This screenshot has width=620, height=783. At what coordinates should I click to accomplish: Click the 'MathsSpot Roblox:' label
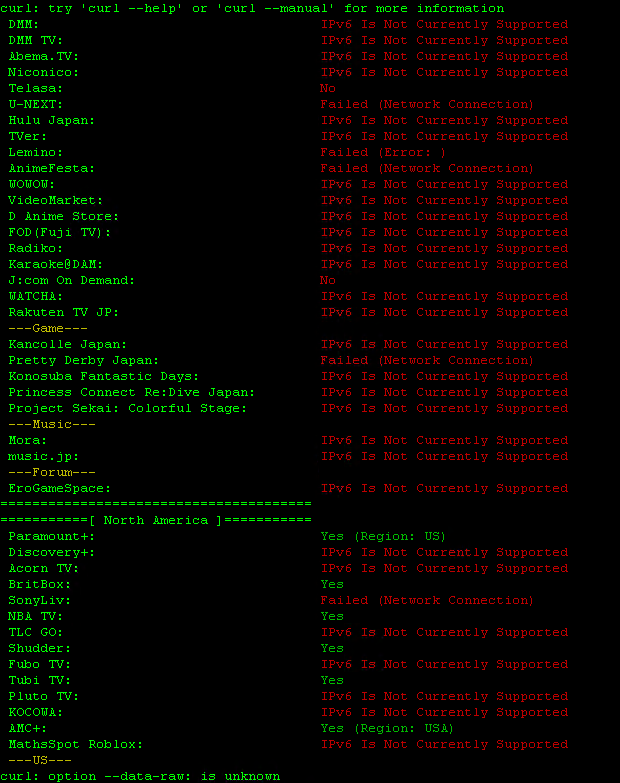coord(75,744)
